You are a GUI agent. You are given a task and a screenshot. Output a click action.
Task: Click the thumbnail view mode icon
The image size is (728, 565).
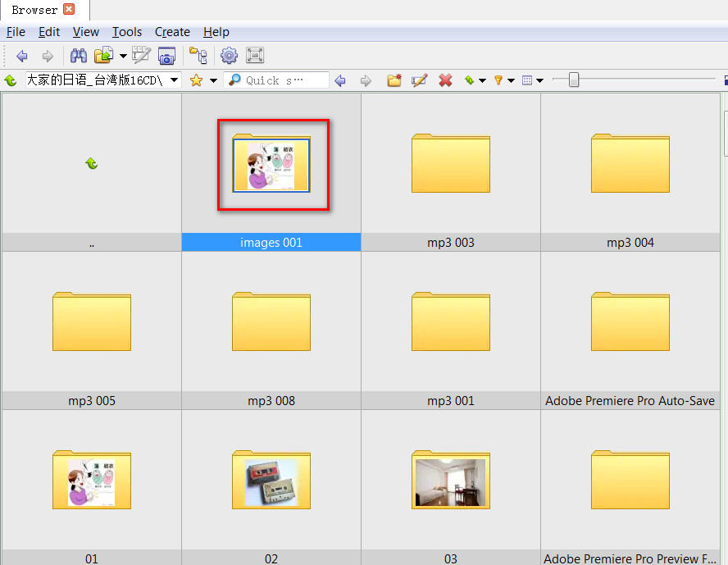[527, 80]
